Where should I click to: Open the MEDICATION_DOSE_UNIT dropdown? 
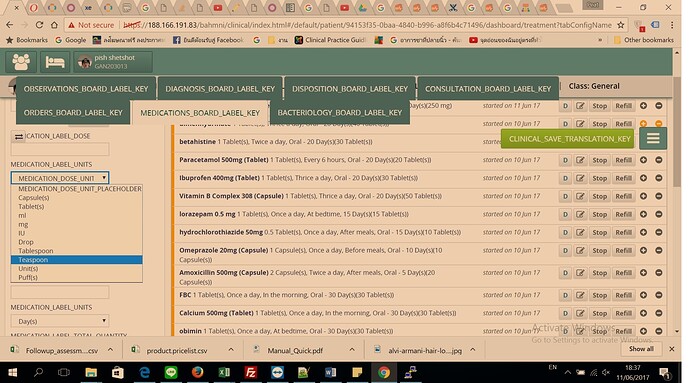[x=60, y=178]
